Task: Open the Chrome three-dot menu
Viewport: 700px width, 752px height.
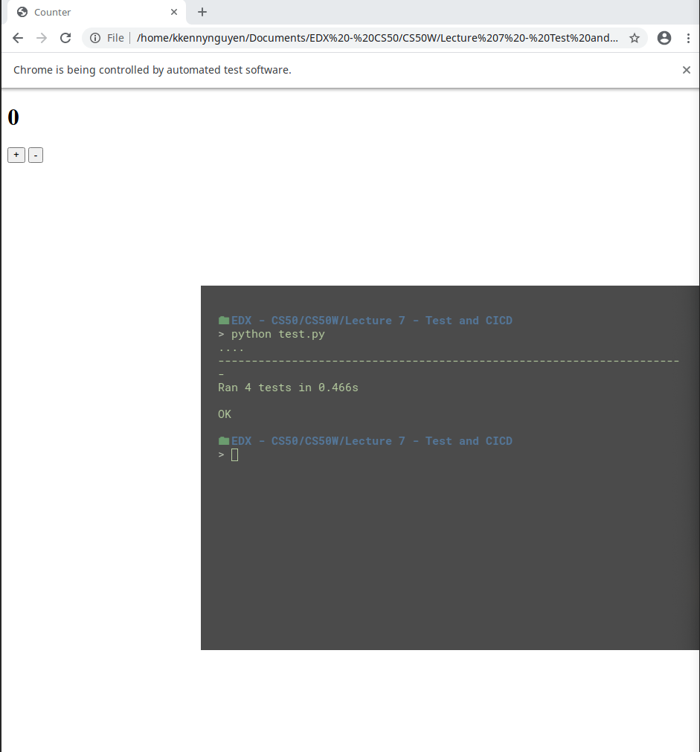Action: point(689,38)
